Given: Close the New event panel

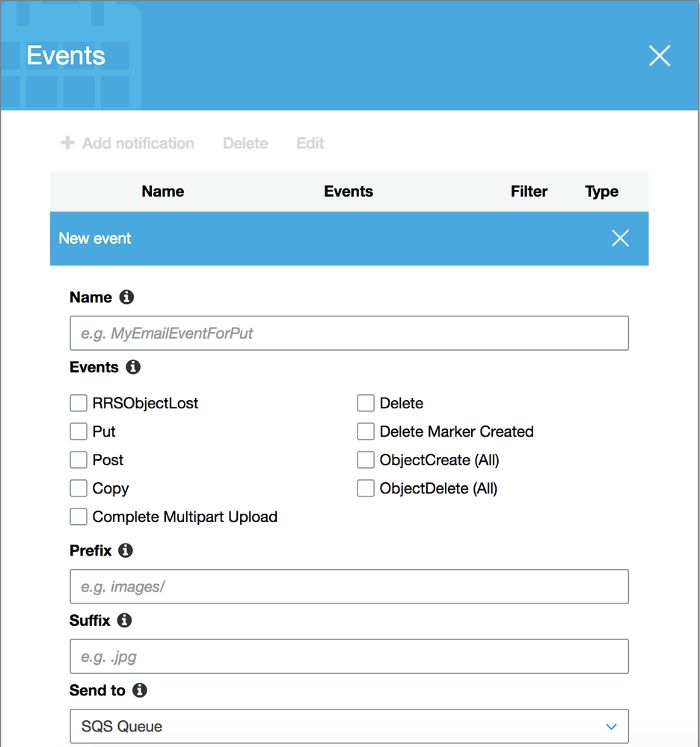Looking at the screenshot, I should [620, 239].
